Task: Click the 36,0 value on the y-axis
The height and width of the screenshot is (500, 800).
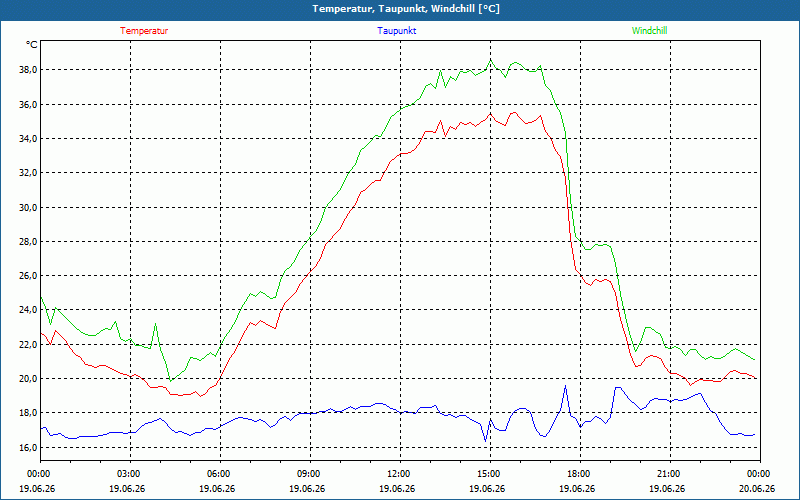Action: click(x=29, y=105)
